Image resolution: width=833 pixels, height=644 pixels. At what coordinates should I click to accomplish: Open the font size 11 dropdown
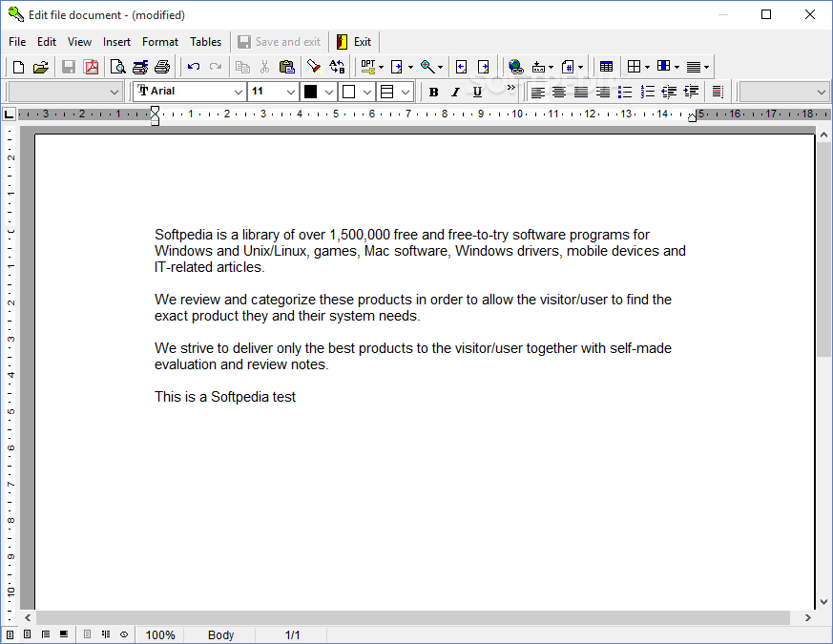(291, 92)
